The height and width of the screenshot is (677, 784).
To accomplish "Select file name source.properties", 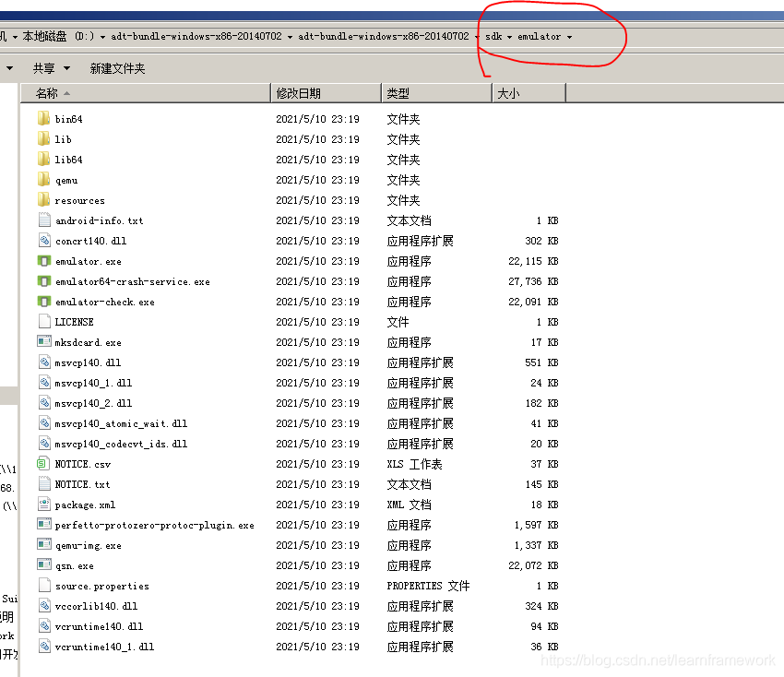I will pos(102,586).
